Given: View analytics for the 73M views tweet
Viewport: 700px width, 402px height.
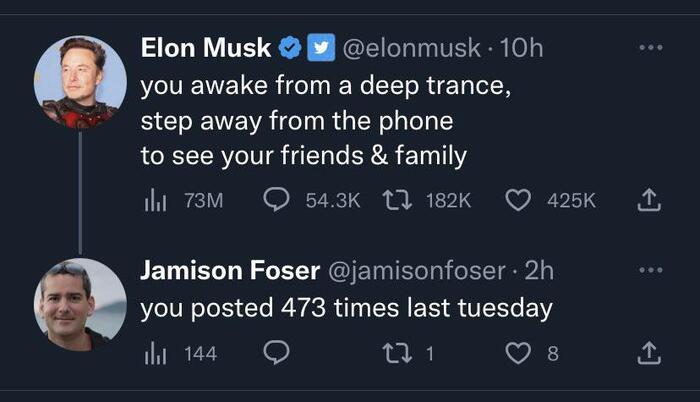Looking at the screenshot, I should (154, 201).
